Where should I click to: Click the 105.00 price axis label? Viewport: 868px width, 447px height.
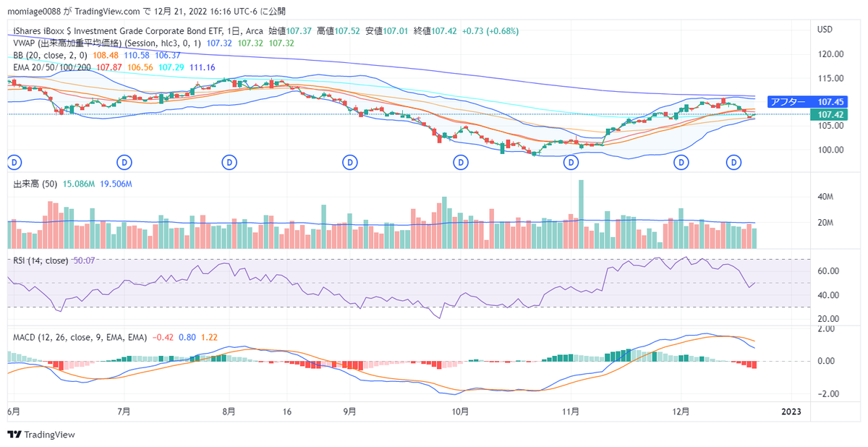[x=830, y=126]
